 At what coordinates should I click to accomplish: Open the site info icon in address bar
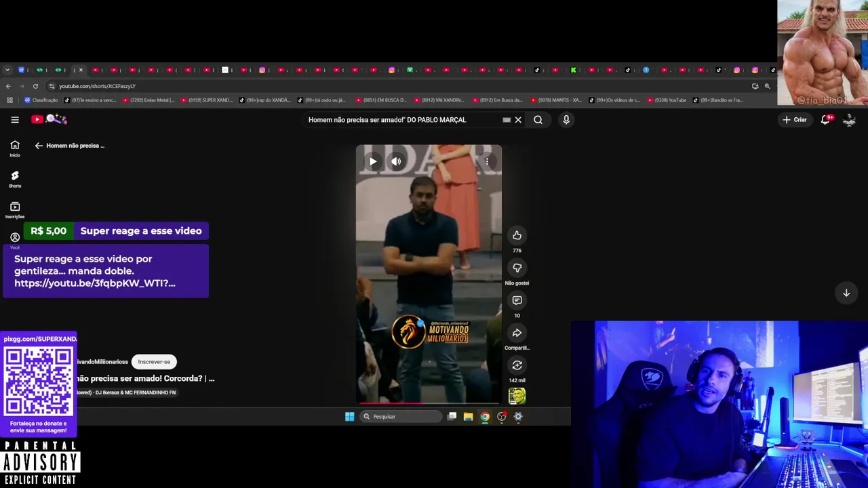coord(52,86)
